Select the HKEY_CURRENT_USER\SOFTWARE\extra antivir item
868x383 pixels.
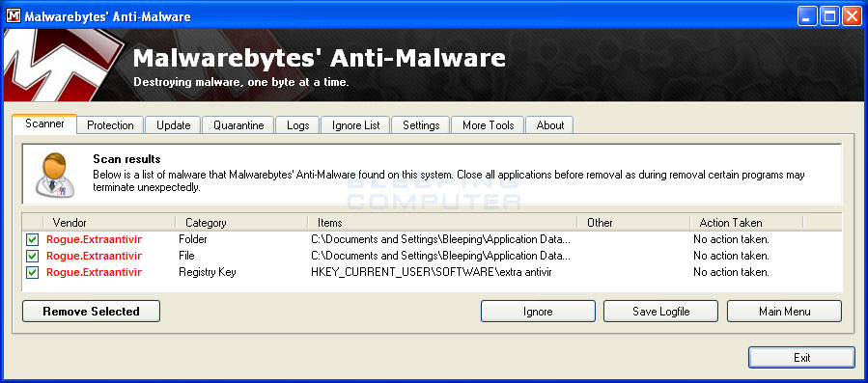[432, 272]
